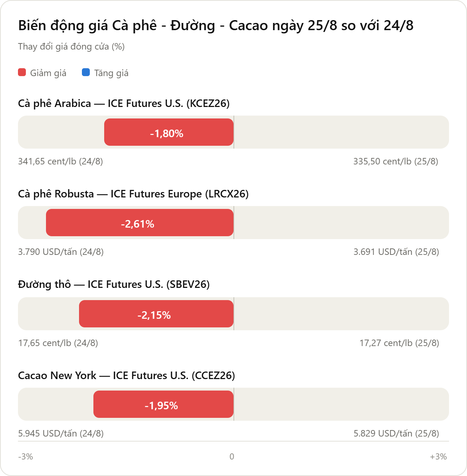Image resolution: width=467 pixels, height=476 pixels.
Task: Select the Tăng giá legend label
Action: 111,73
